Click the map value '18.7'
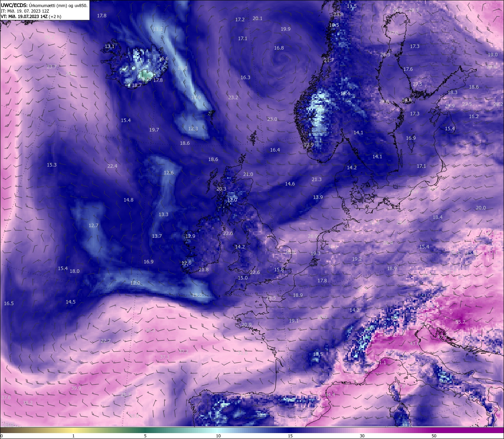The width and height of the screenshot is (504, 439). coord(137,85)
